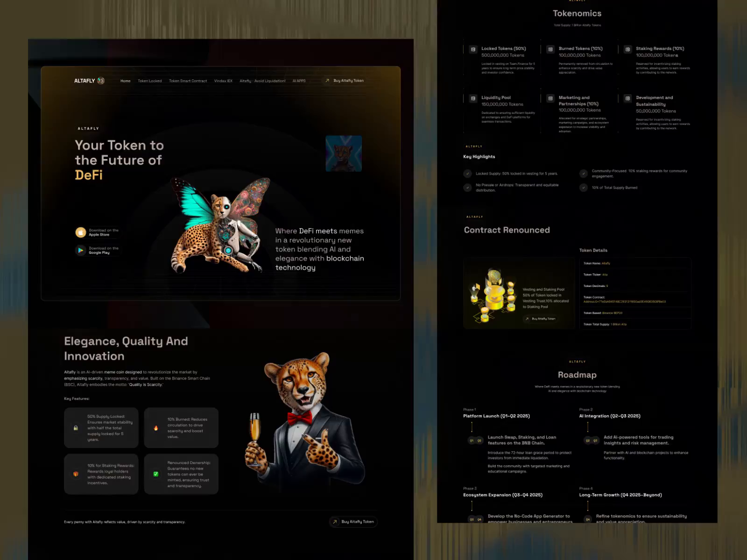Click the Token Decimals row
This screenshot has height=560, width=747.
[x=635, y=286]
